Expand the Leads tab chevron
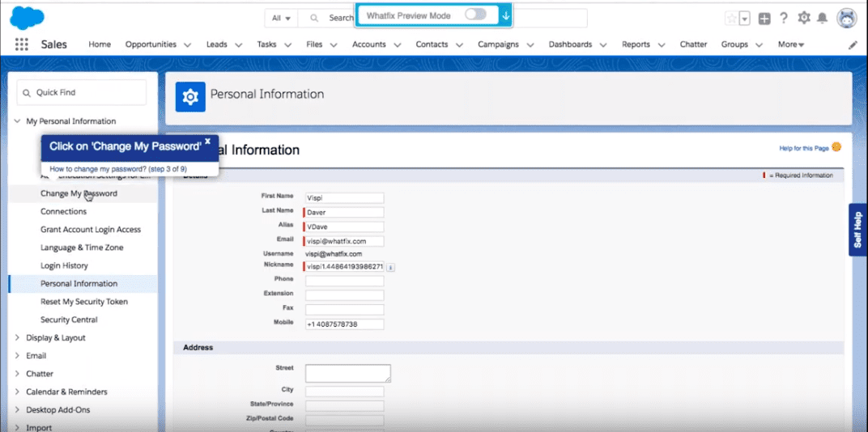Viewport: 868px width, 432px height. [x=239, y=44]
